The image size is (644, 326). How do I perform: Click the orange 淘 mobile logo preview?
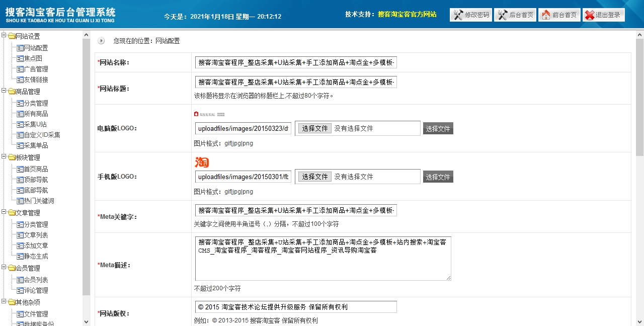click(202, 162)
